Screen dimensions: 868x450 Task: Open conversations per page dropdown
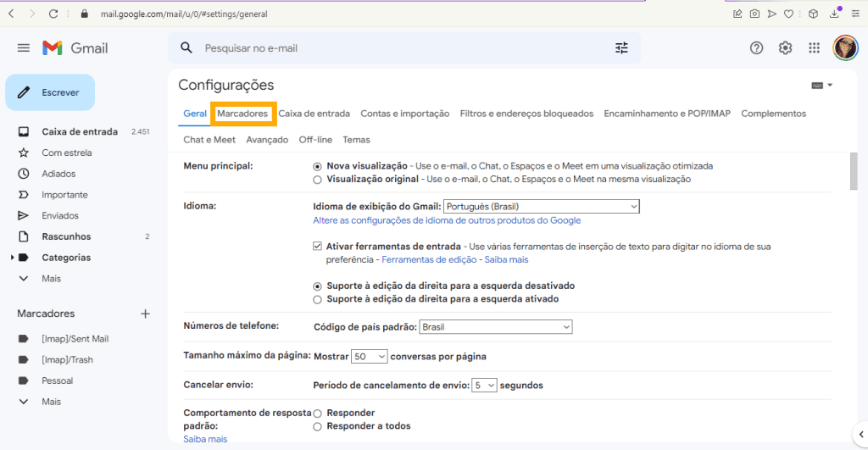coord(370,357)
